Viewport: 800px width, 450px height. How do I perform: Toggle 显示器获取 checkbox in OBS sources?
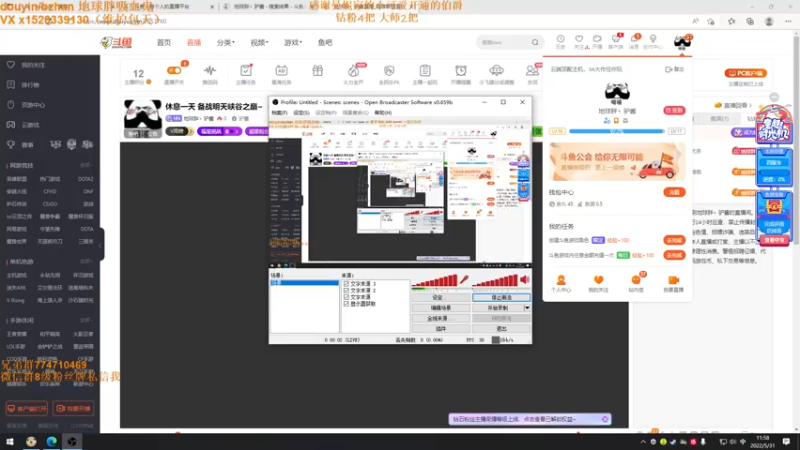coord(346,304)
